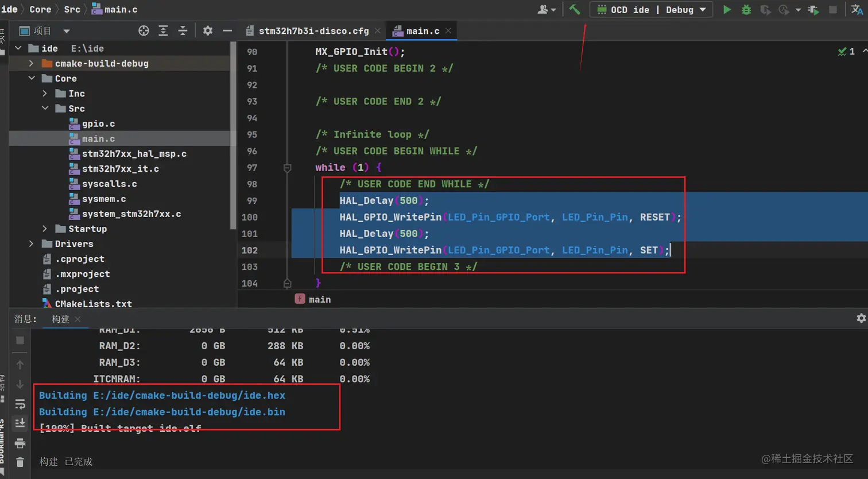Close the main.c editor tab
Image resolution: width=868 pixels, height=479 pixels.
point(448,31)
